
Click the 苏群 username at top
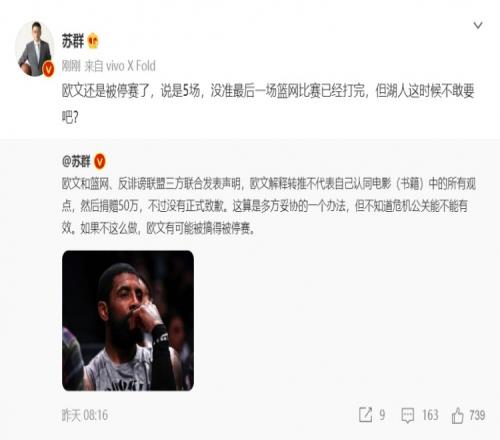coord(73,41)
